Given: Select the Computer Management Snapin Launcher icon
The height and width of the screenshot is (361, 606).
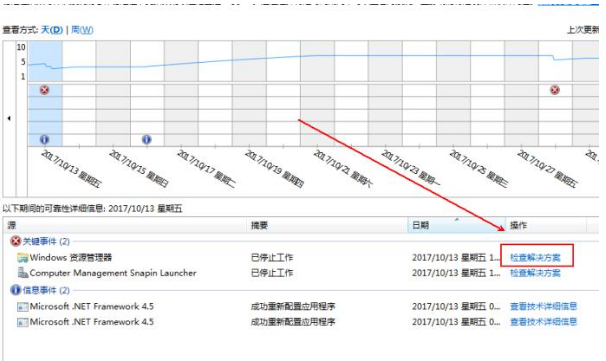Looking at the screenshot, I should coord(23,273).
